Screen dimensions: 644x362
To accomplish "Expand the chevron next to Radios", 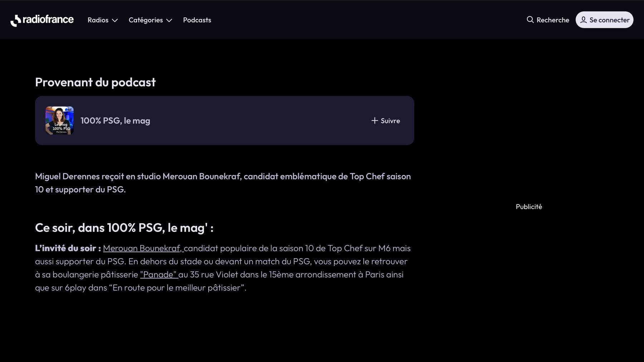I will click(x=115, y=20).
